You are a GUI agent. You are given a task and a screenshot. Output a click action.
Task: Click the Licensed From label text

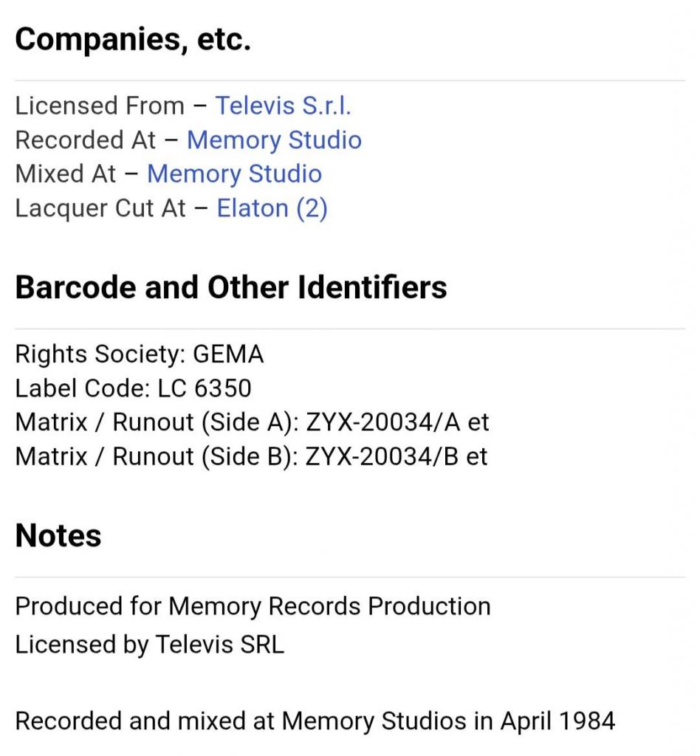tap(100, 106)
